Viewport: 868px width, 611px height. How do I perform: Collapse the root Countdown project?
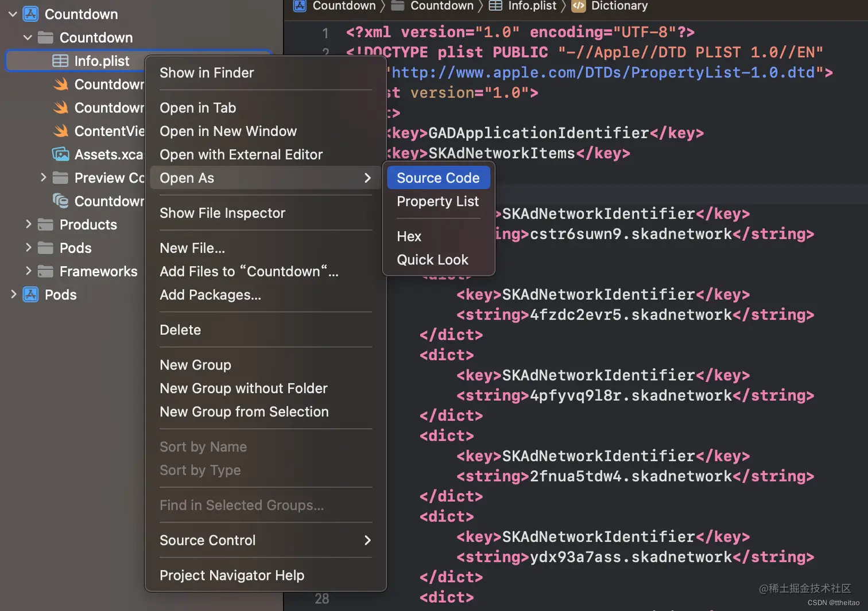point(13,14)
